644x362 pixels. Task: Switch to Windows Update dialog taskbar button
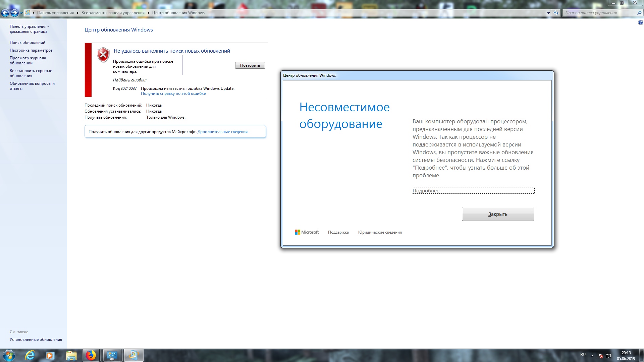click(133, 355)
